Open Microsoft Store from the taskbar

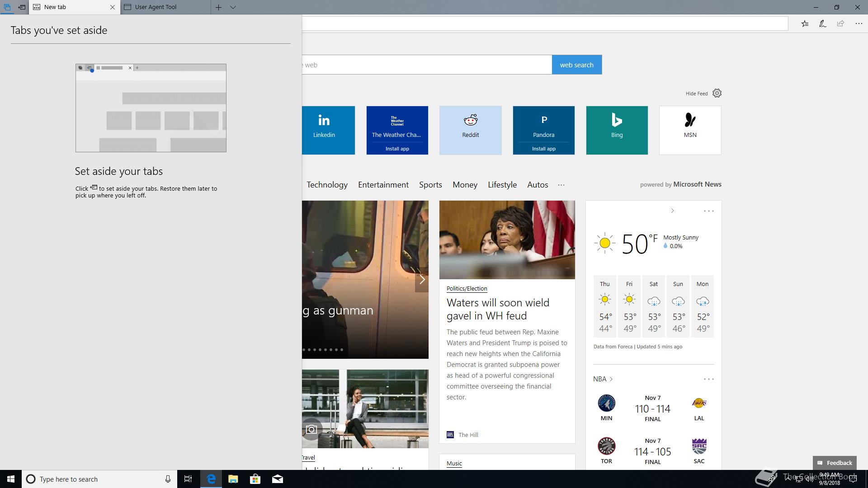pyautogui.click(x=255, y=479)
